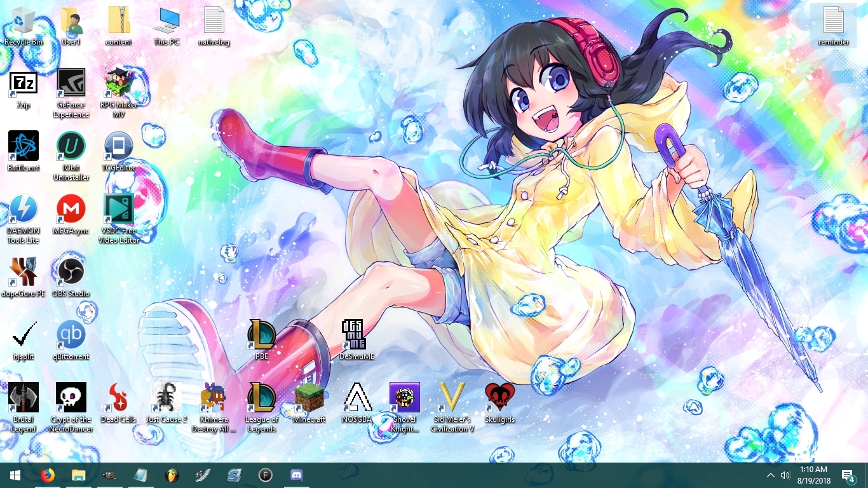Launch Just Cause 2 shortcut
Viewport: 868px width, 488px height.
pyautogui.click(x=166, y=403)
